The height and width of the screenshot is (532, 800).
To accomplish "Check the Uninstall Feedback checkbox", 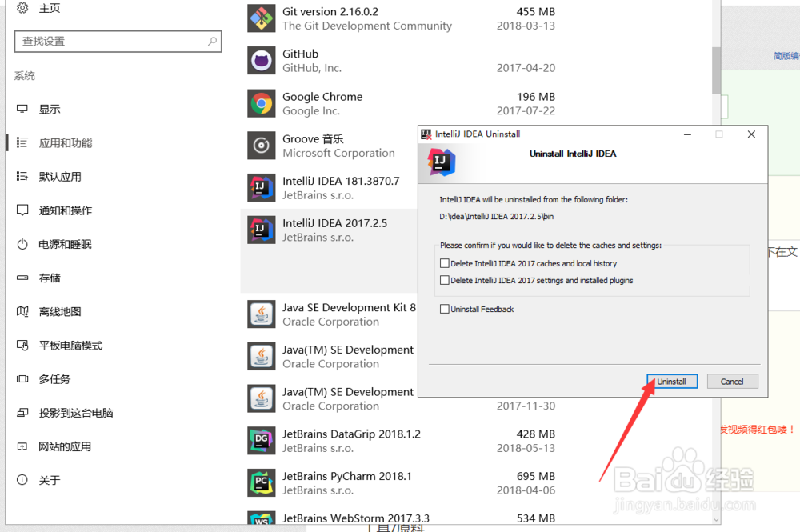I will tap(444, 309).
